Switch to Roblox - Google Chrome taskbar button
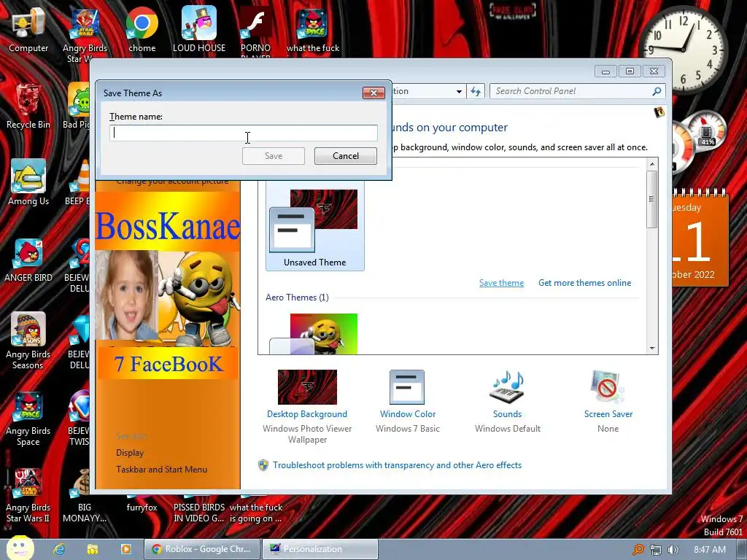The width and height of the screenshot is (747, 560). coord(203,549)
